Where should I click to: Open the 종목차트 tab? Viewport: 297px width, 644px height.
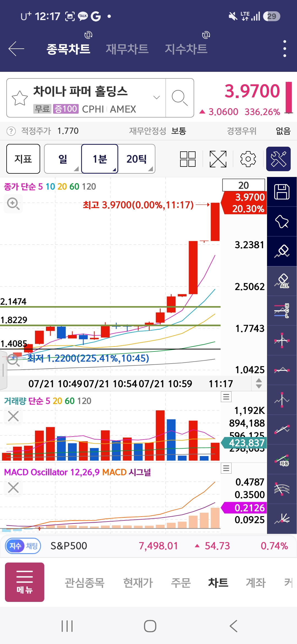pos(68,49)
